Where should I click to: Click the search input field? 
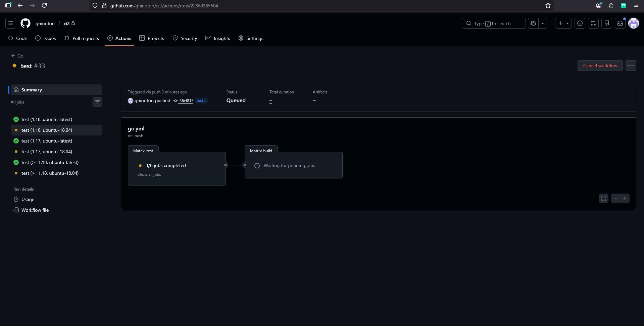click(x=493, y=24)
